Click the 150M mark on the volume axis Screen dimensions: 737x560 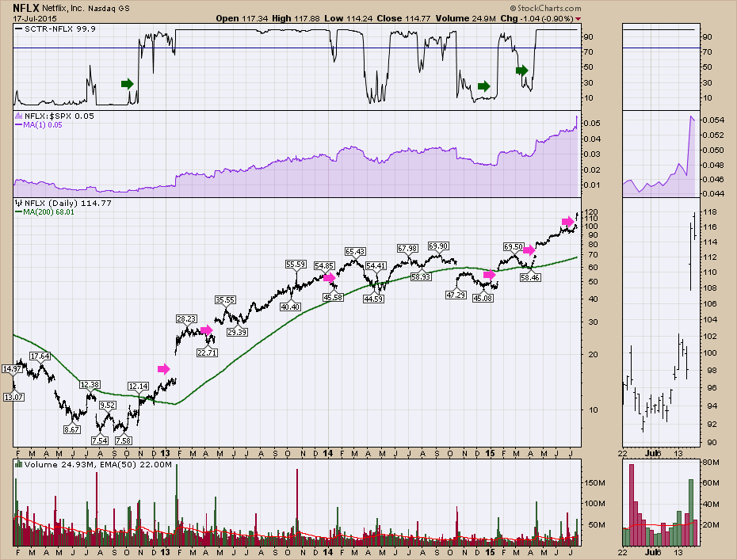click(x=594, y=483)
